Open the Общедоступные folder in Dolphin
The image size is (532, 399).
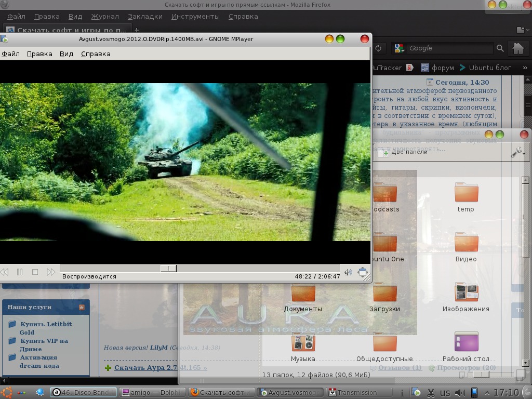pos(384,347)
